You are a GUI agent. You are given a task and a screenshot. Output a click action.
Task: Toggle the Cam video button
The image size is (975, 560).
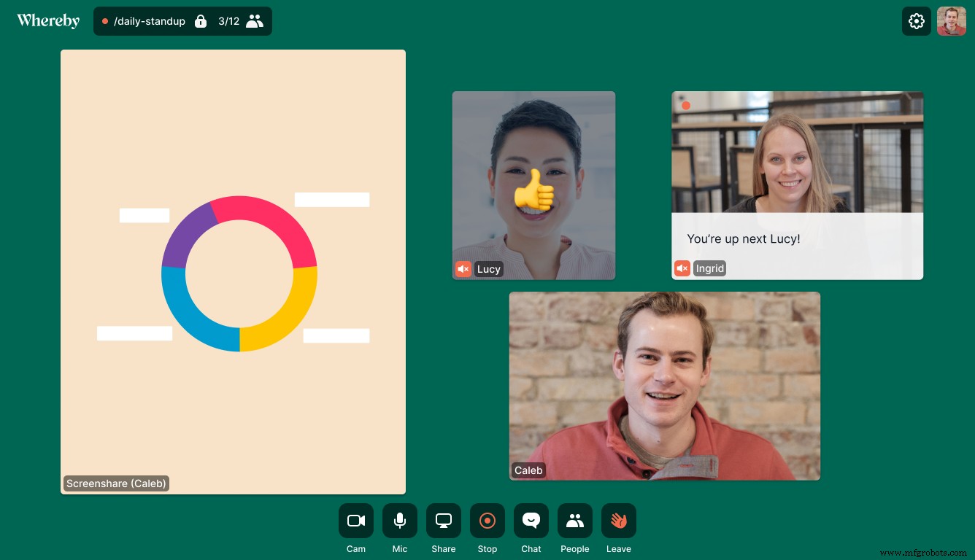pyautogui.click(x=355, y=520)
